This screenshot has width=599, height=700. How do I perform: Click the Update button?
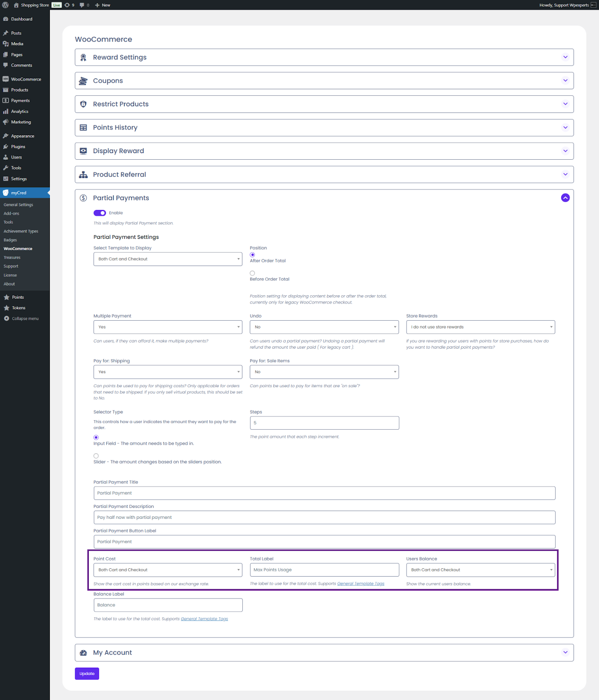point(87,674)
